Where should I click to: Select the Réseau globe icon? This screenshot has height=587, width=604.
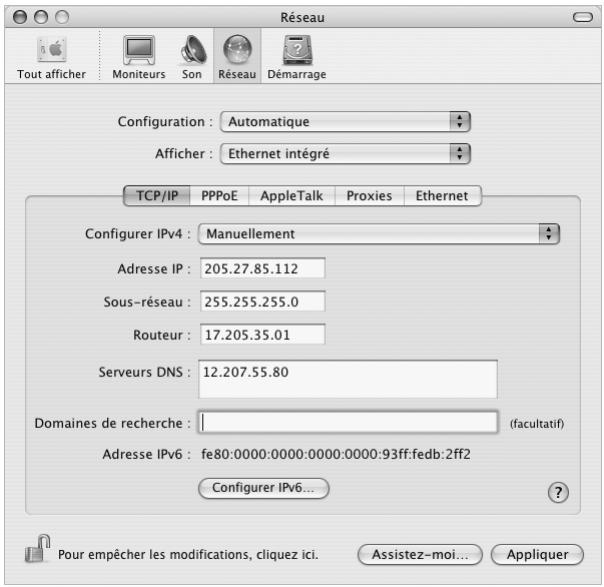point(237,50)
